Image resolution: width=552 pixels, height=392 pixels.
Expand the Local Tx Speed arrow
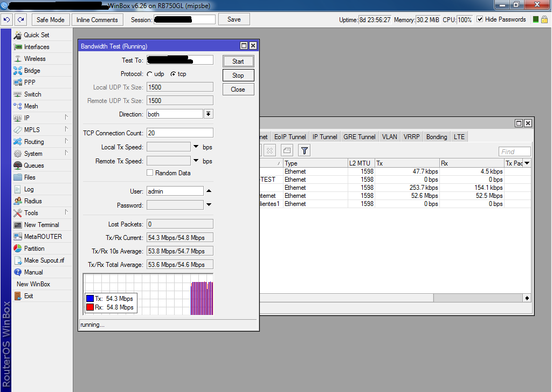pos(196,147)
